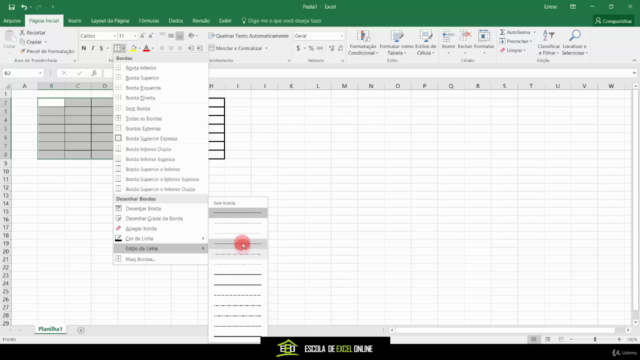Image resolution: width=640 pixels, height=360 pixels.
Task: Expand the Cor da Linha submenu
Action: [160, 238]
